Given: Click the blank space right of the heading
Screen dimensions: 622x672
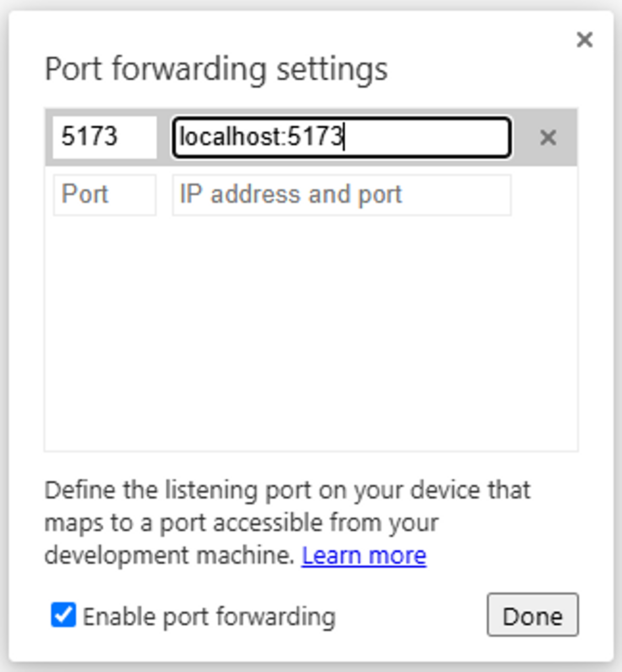Looking at the screenshot, I should pos(475,69).
